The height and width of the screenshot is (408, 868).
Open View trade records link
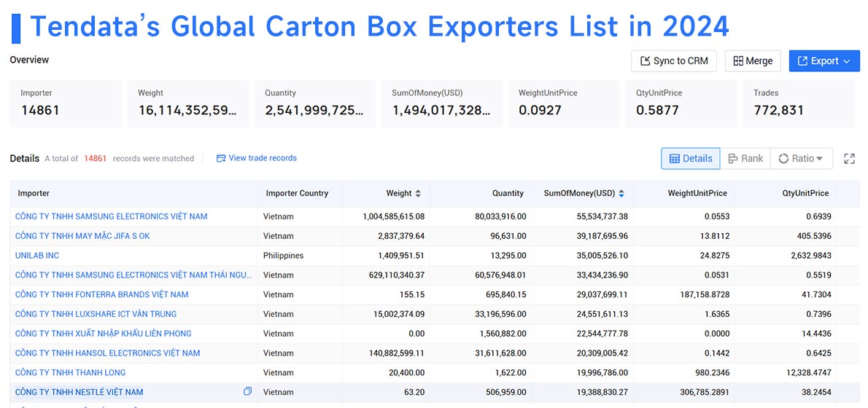pyautogui.click(x=256, y=158)
